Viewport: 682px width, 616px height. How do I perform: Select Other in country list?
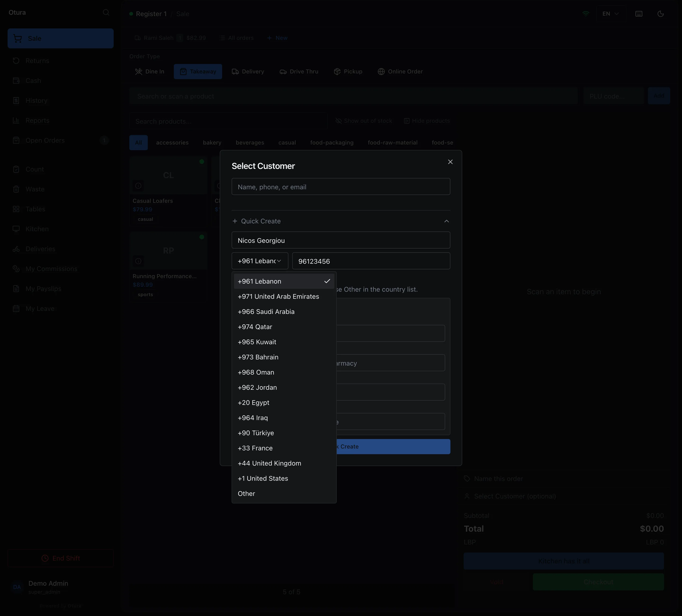(284, 494)
